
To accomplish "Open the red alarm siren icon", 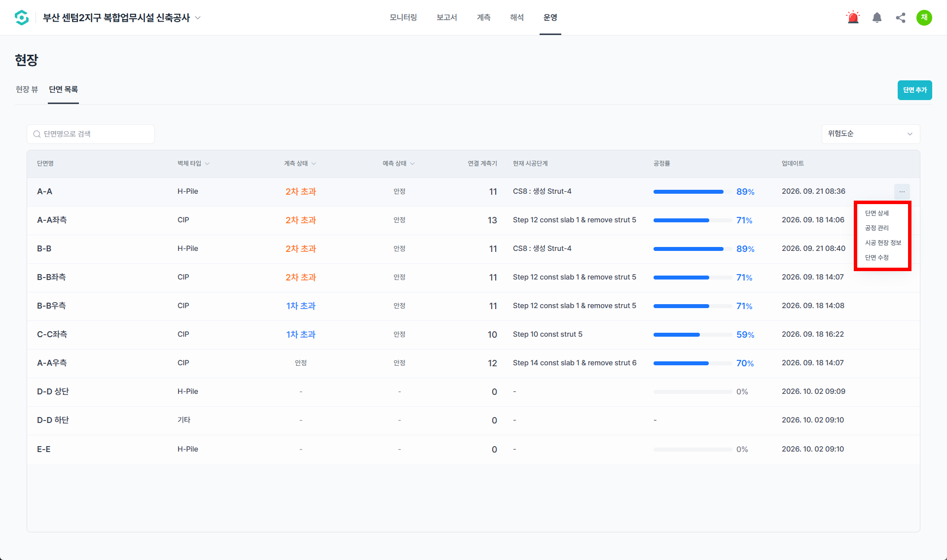I will point(853,18).
